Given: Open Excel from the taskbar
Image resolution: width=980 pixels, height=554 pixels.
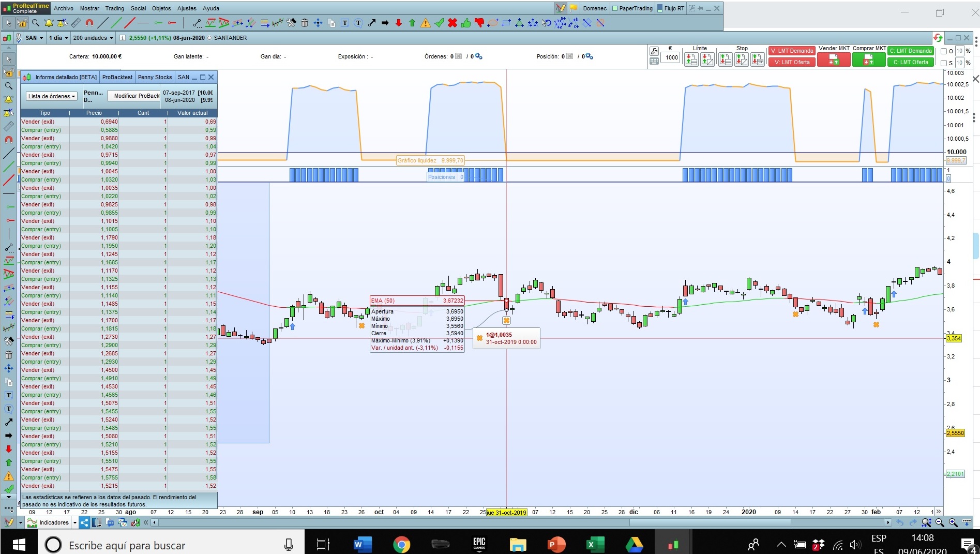Looking at the screenshot, I should [x=595, y=544].
